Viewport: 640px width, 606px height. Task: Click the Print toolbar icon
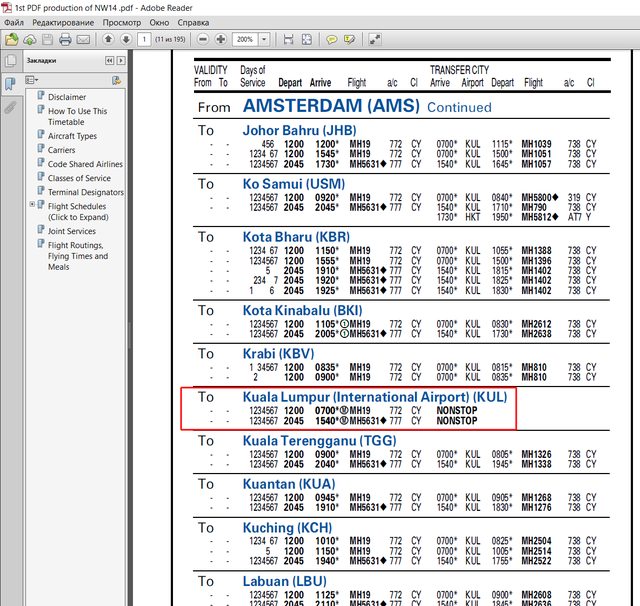[x=65, y=40]
